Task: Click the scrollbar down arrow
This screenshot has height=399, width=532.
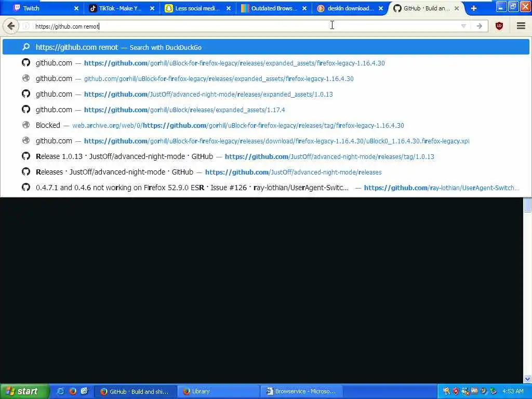Action: [527, 379]
